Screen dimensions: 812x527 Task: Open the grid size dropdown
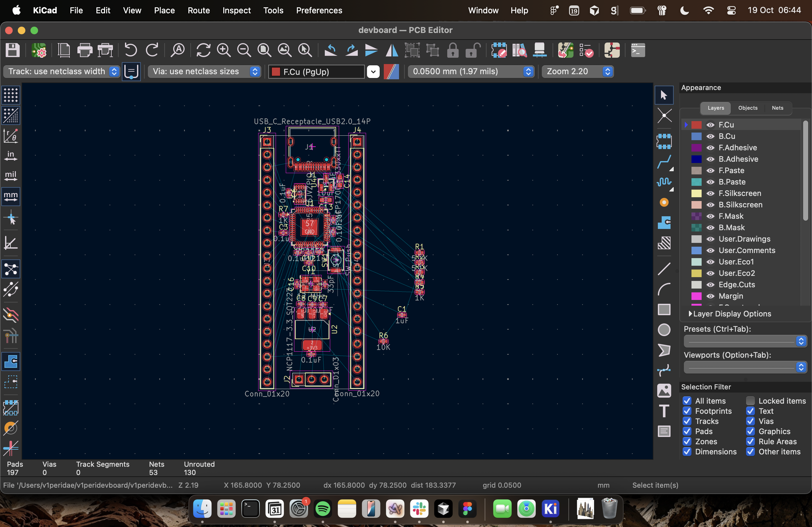coord(470,72)
